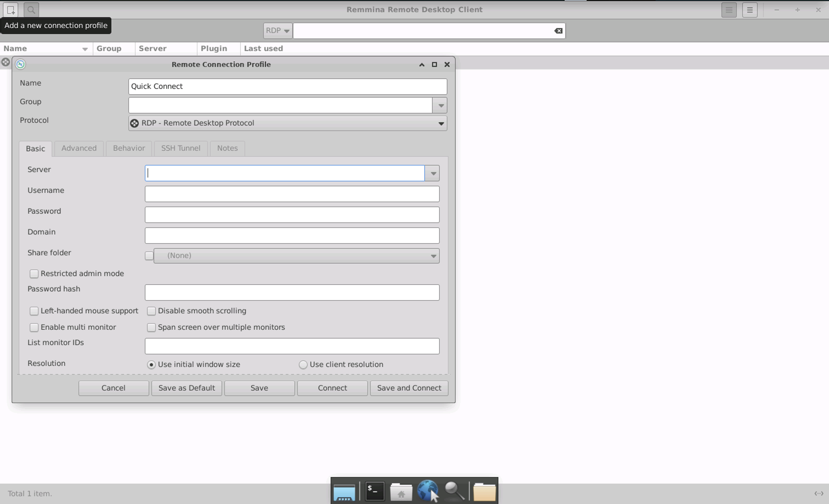Click the status bar arrows icon
The width and height of the screenshot is (829, 504).
coord(819,494)
